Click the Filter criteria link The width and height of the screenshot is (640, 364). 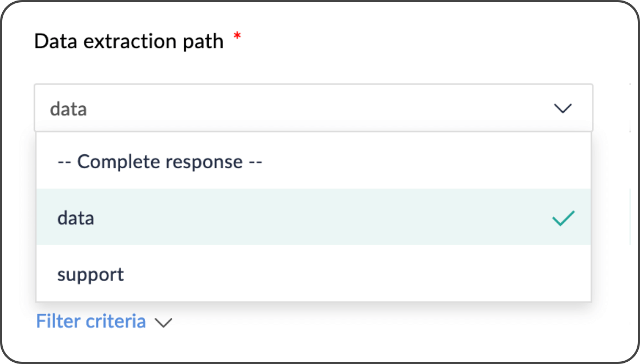(91, 321)
